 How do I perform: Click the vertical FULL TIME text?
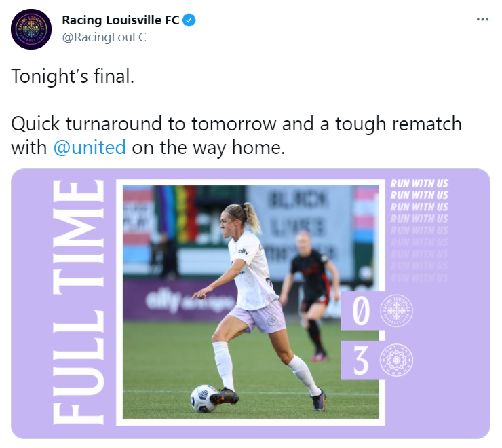(x=79, y=302)
